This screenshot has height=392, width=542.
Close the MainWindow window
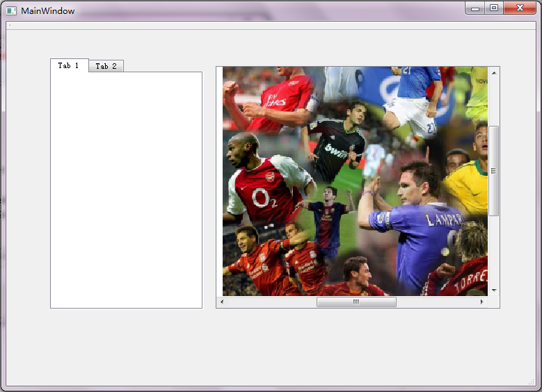(x=520, y=8)
